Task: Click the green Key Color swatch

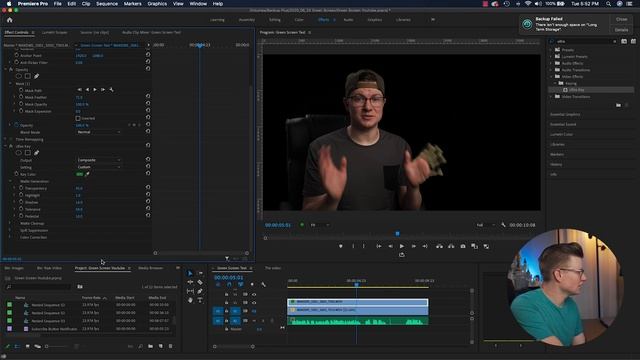Action: tap(80, 174)
